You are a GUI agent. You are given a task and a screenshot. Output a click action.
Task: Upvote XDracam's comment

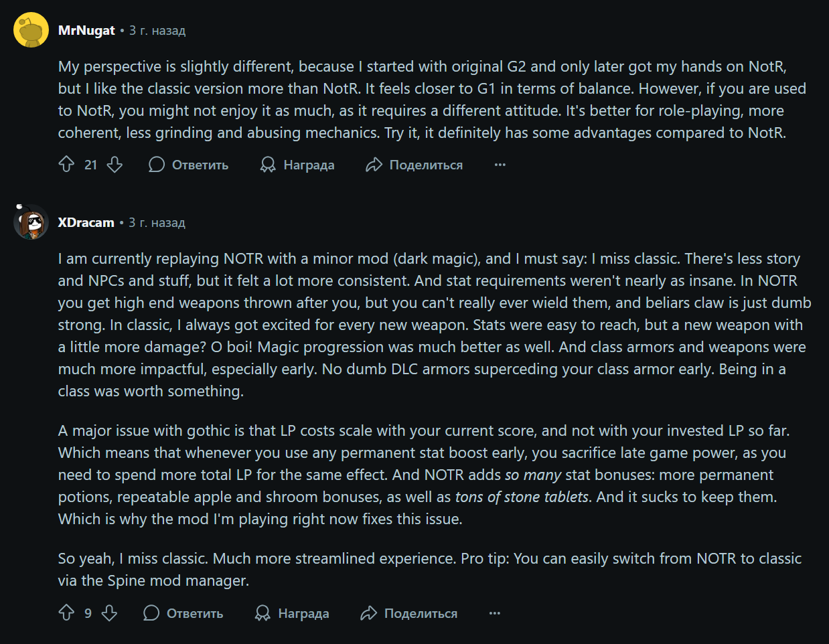coord(66,613)
